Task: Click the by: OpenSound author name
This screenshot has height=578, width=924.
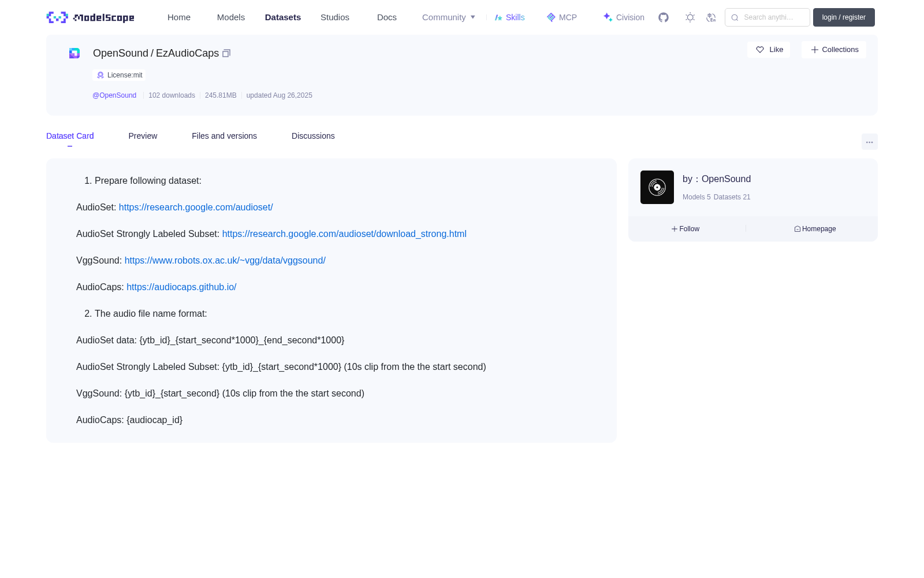Action: 717,179
